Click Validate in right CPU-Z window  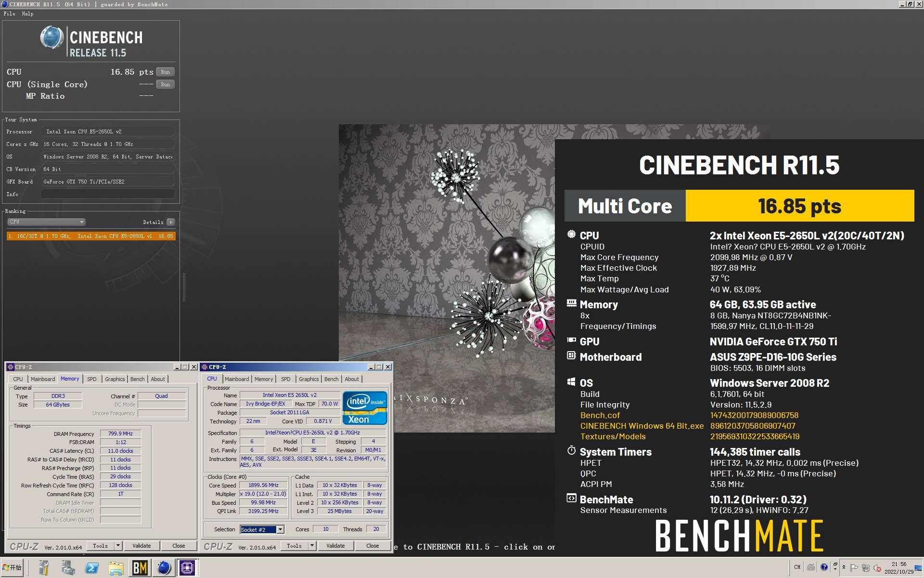click(335, 546)
